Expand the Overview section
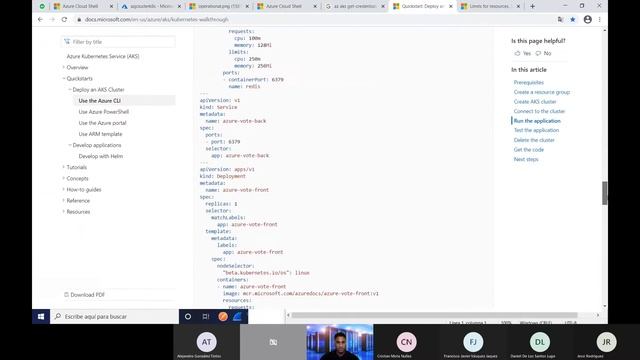The height and width of the screenshot is (360, 640). (64, 67)
